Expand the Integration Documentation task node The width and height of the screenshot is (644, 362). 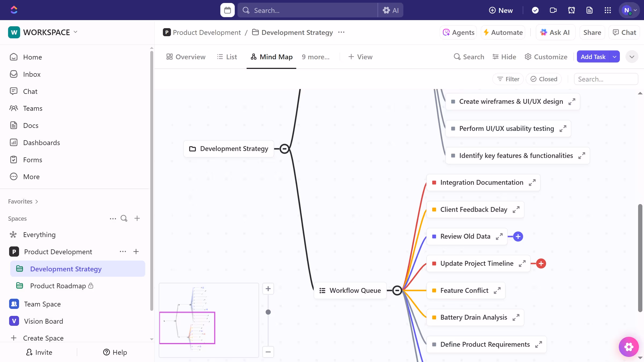532,183
